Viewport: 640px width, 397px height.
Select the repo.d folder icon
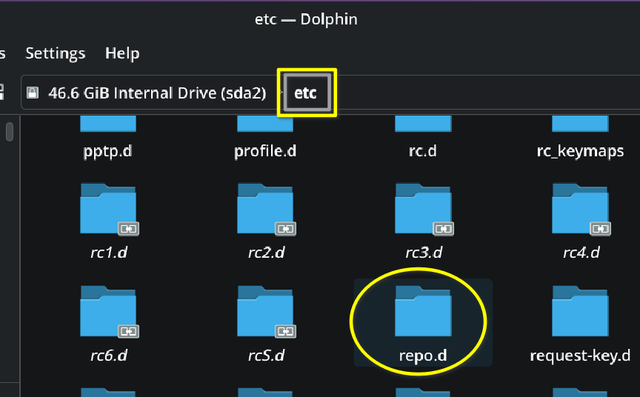tap(423, 311)
